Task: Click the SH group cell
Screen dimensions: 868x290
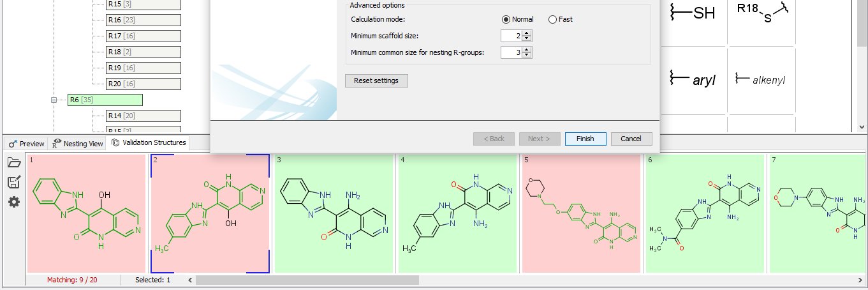Action: [x=693, y=22]
